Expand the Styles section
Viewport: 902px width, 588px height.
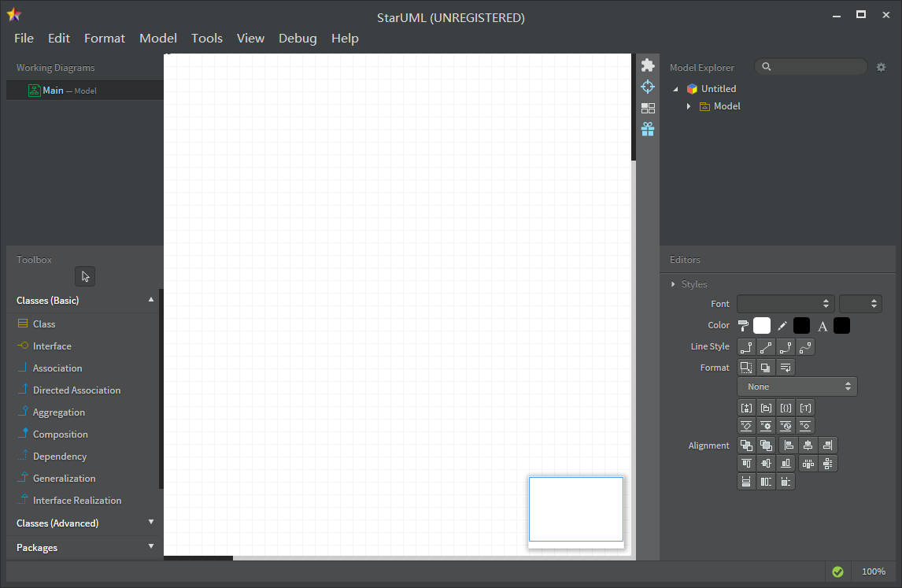tap(673, 284)
